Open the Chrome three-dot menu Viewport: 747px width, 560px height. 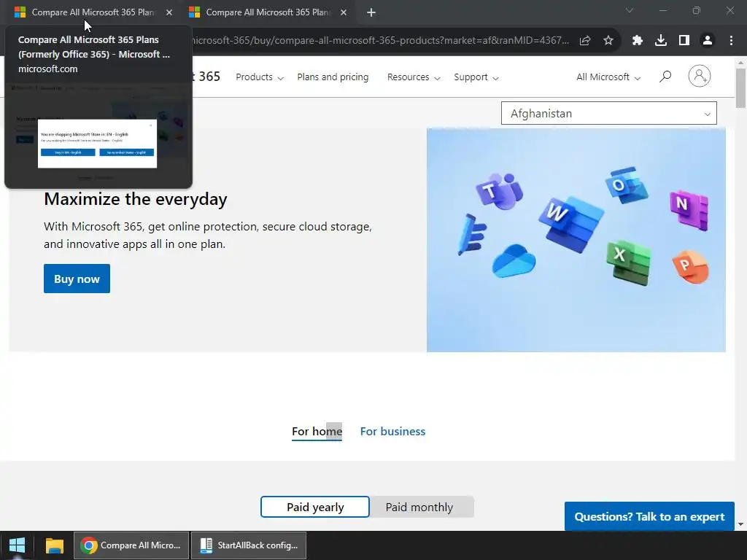pyautogui.click(x=731, y=41)
